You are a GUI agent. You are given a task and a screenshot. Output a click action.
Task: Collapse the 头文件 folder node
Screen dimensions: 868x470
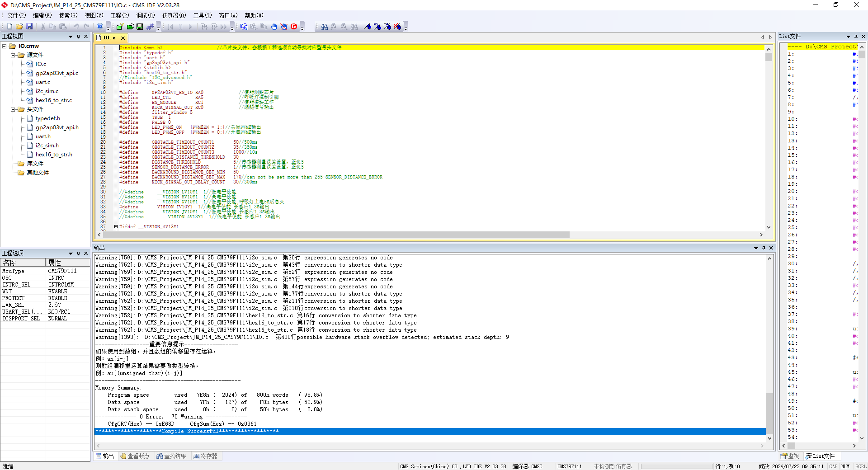point(13,109)
